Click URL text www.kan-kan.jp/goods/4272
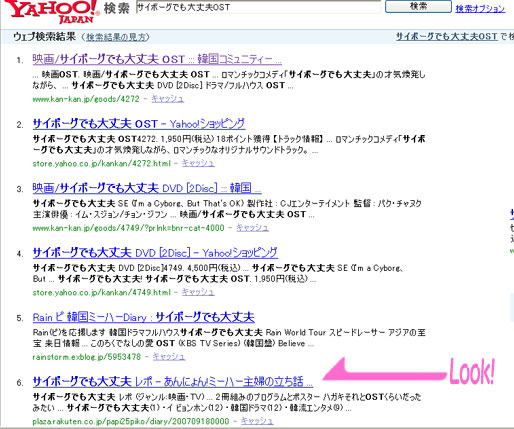Viewport: 514px width, 429px height. point(86,99)
